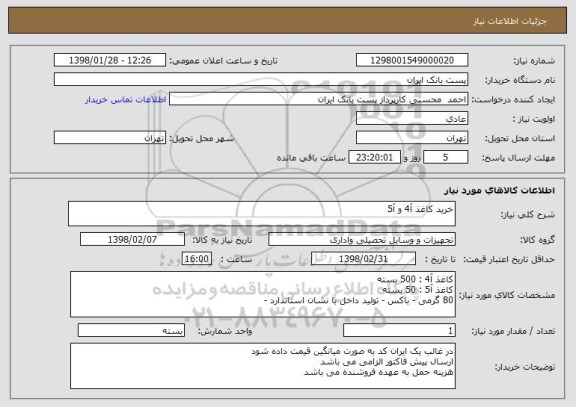Select the شماره نیاز field 1298001549000020

[x=412, y=60]
